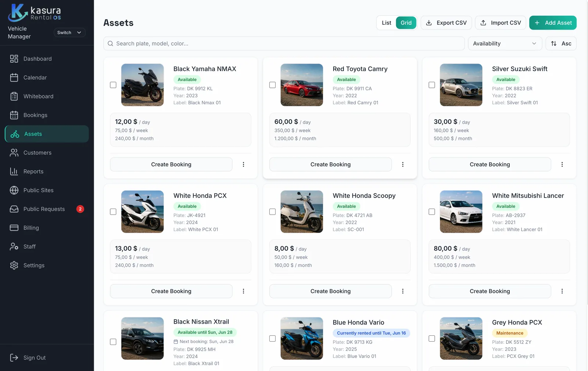Create Booking for White Honda PCX
Viewport: 588px width, 371px height.
171,291
